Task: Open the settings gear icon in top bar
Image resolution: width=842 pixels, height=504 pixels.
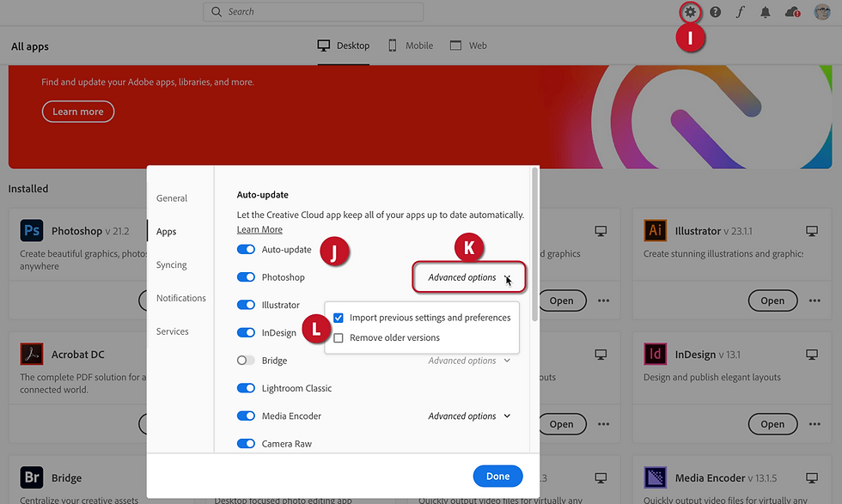Action: click(x=690, y=12)
